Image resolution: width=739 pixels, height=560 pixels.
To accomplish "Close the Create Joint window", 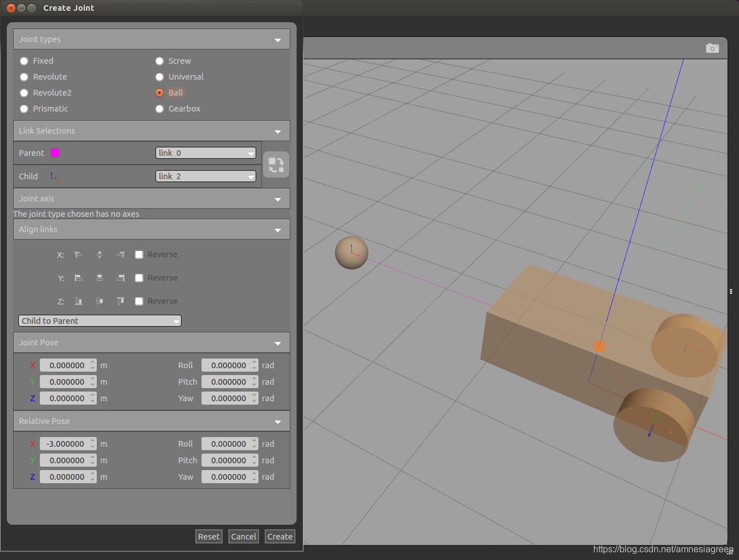I will tap(11, 8).
